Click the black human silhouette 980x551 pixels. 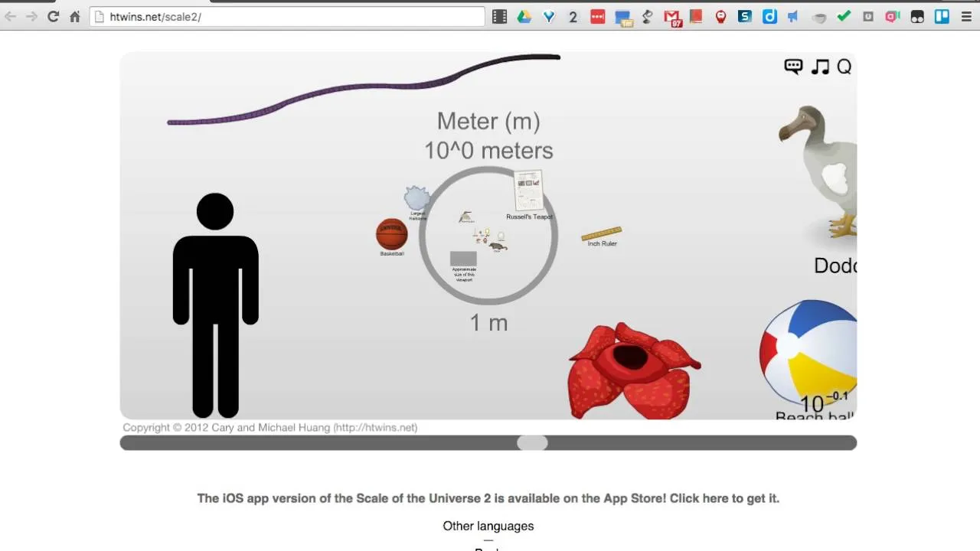pos(215,305)
